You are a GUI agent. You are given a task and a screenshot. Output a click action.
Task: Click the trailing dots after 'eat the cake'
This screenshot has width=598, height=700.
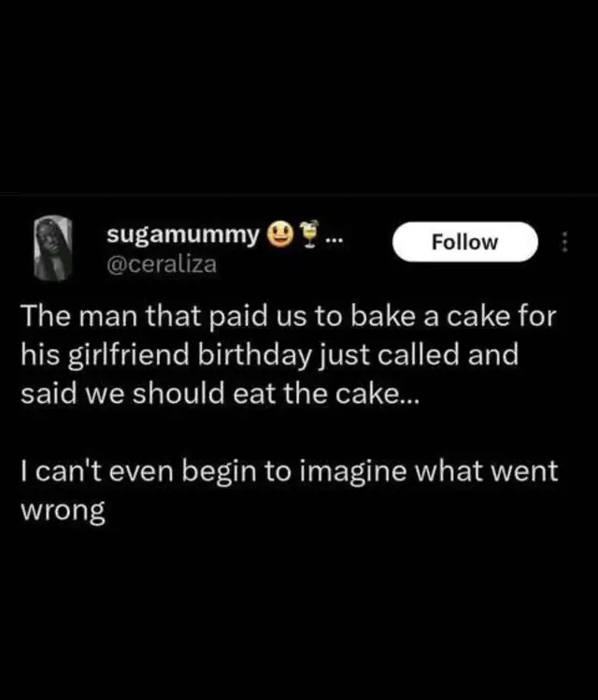point(410,401)
